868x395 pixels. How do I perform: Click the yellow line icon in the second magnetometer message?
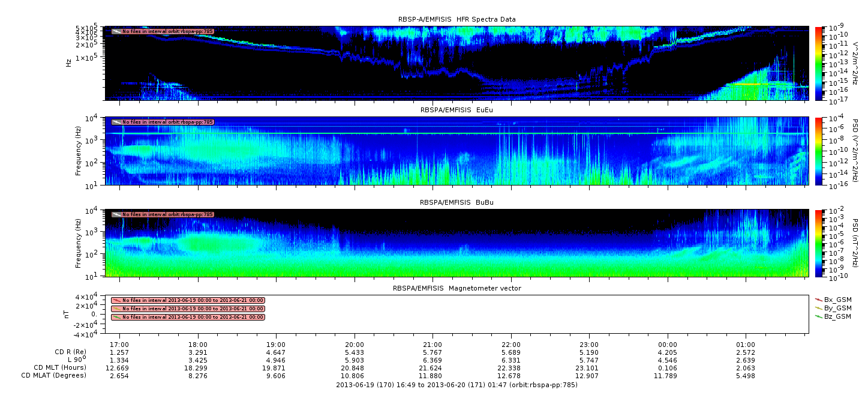pyautogui.click(x=117, y=309)
